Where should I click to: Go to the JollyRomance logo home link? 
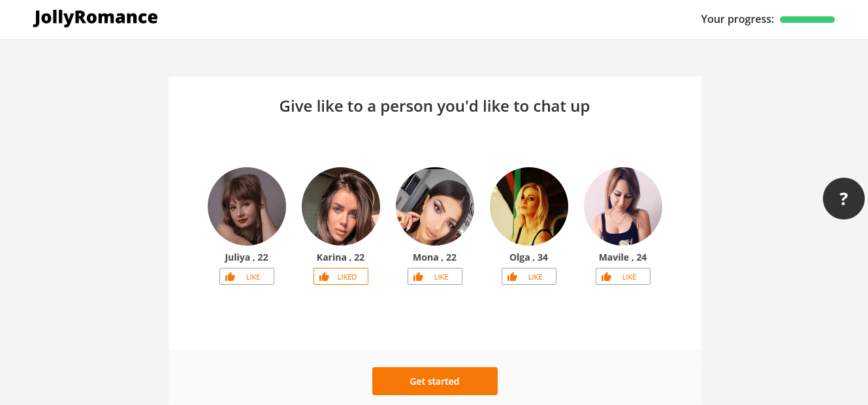coord(96,18)
